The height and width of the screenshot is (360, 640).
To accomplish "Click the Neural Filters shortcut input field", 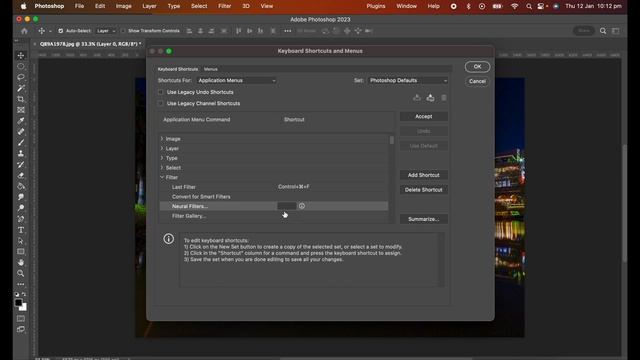I will (x=287, y=206).
